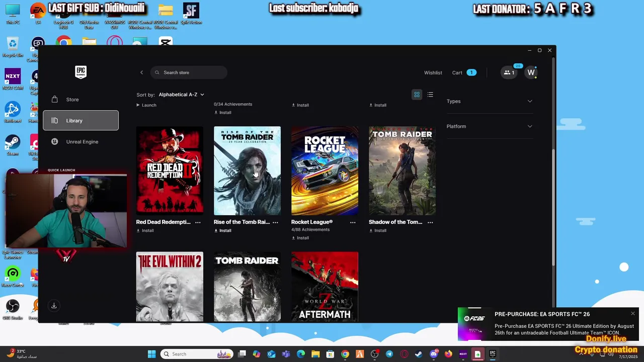This screenshot has width=644, height=362.
Task: Open Discord from the taskbar
Action: point(434,354)
